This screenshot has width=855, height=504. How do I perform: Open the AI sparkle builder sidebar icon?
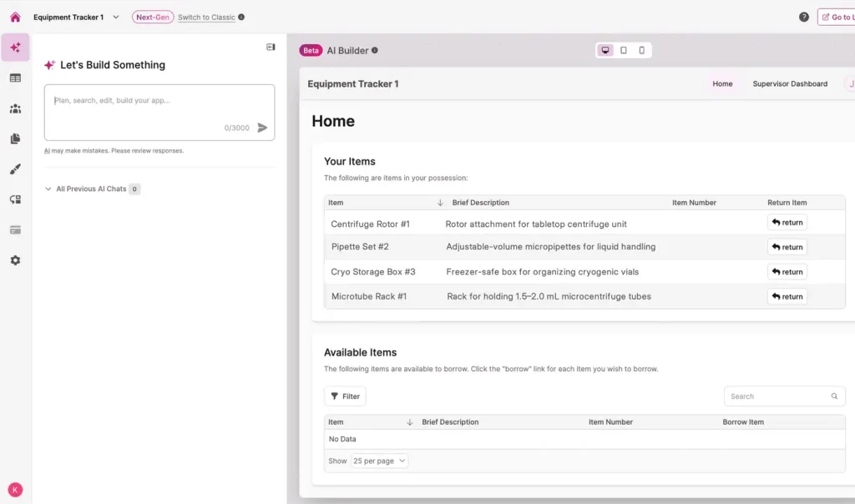[15, 48]
